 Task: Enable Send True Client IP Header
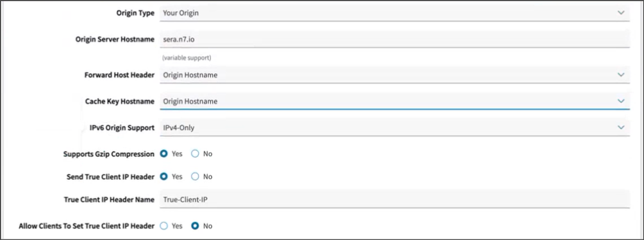(164, 176)
